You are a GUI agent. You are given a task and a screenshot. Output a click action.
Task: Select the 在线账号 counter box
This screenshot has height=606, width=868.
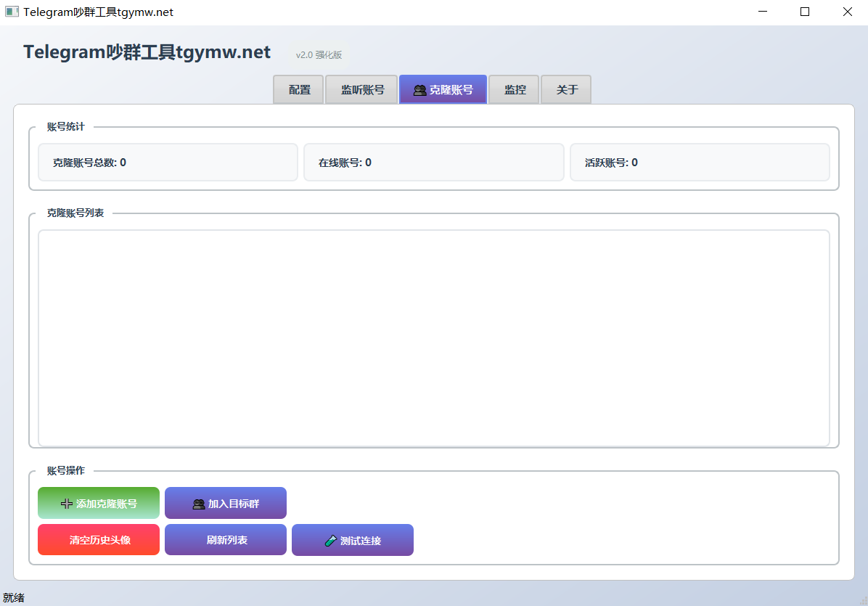coord(433,163)
